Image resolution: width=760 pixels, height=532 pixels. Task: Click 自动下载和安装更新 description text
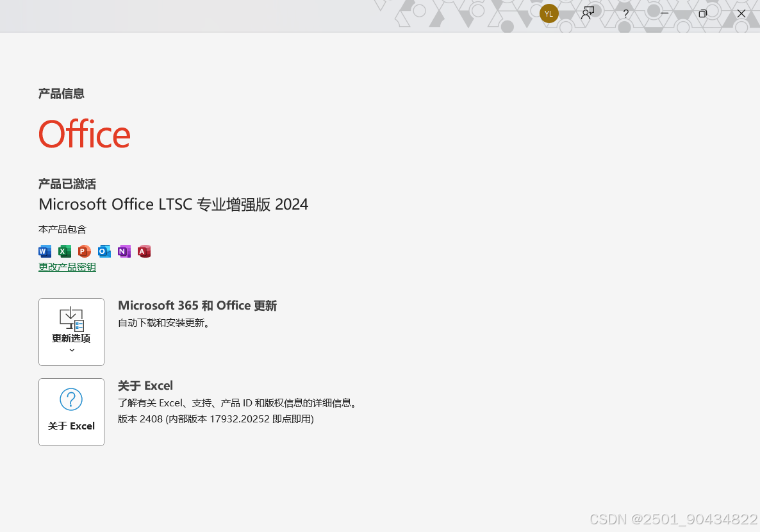click(x=164, y=323)
